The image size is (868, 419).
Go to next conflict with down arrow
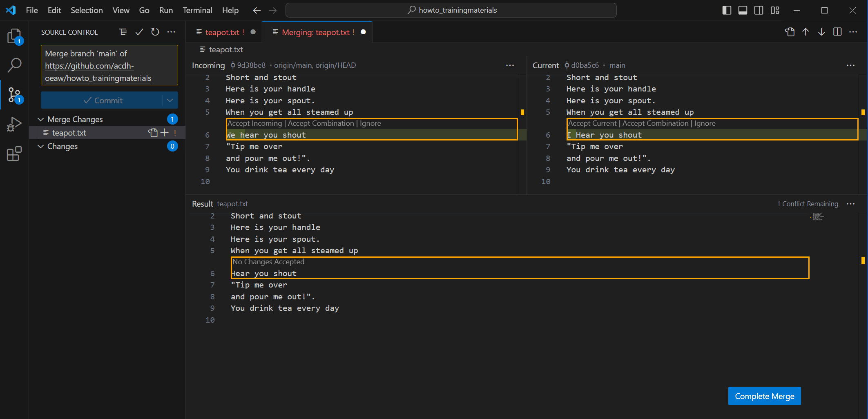[821, 32]
